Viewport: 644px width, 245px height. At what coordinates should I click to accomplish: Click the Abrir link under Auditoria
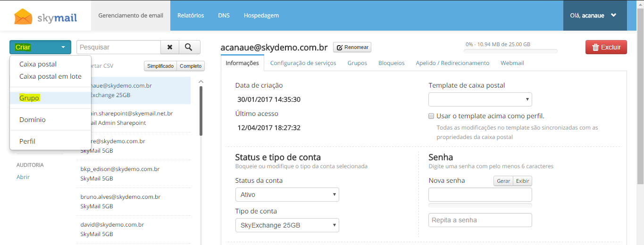[23, 177]
